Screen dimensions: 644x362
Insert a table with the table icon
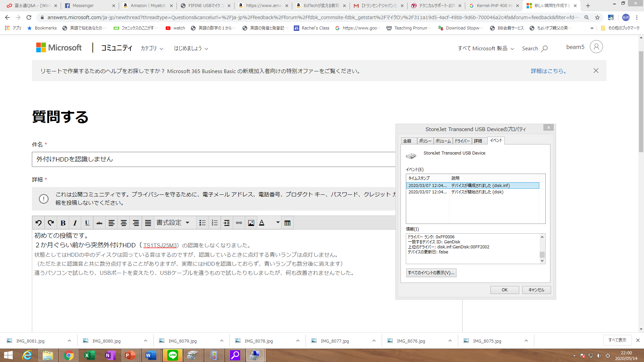[x=287, y=223]
